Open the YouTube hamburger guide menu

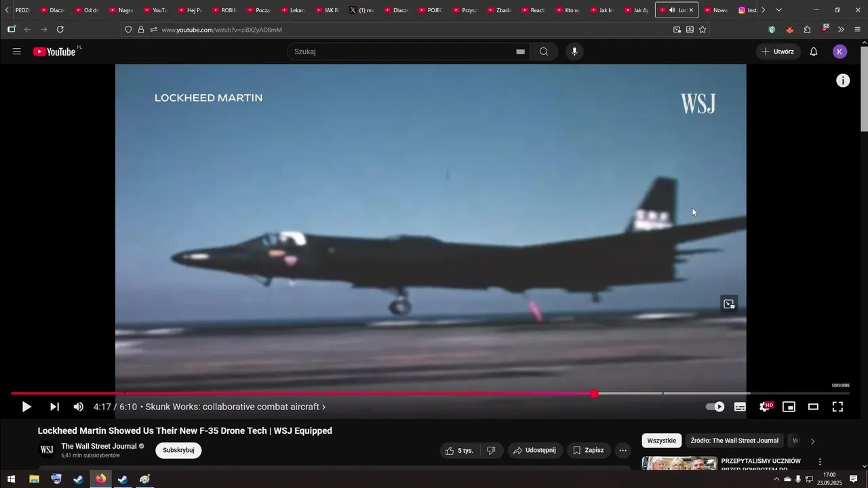point(17,52)
